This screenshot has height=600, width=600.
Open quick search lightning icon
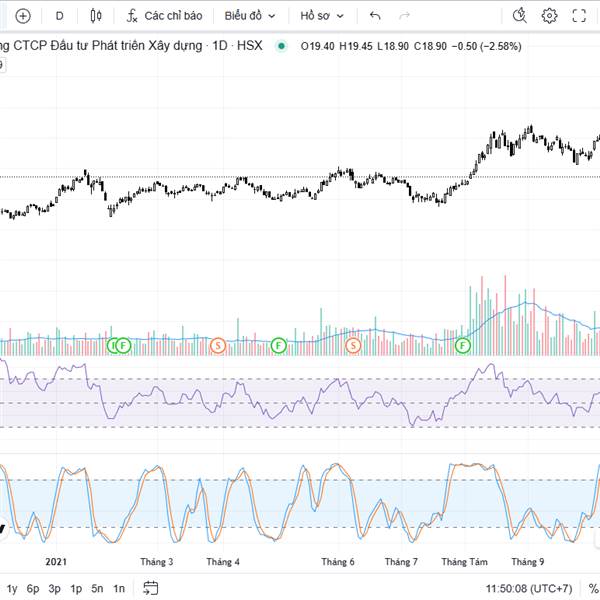(x=519, y=16)
